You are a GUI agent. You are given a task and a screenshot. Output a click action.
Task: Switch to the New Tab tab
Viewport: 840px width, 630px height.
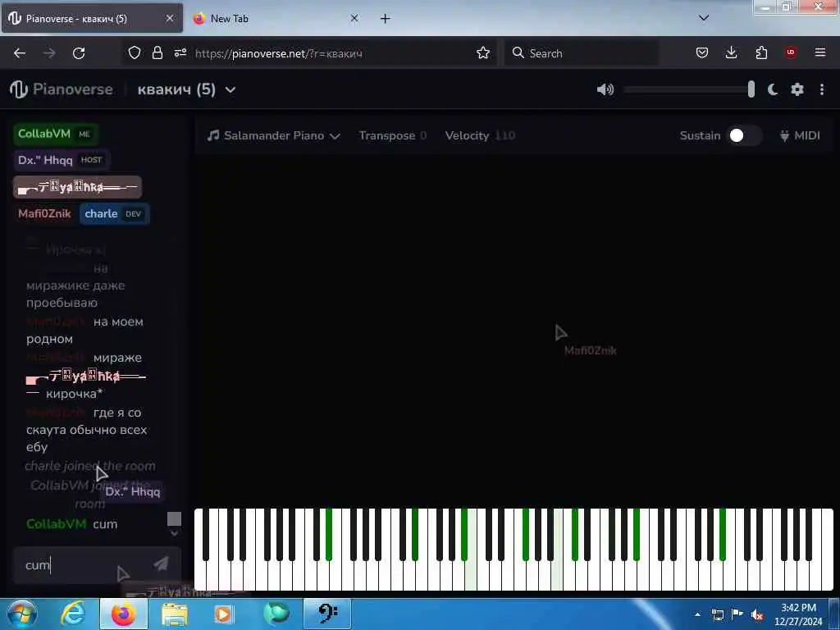[x=276, y=18]
